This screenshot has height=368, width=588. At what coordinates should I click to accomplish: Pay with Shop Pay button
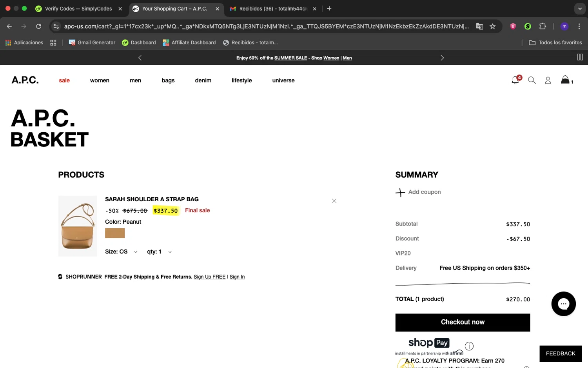click(x=428, y=342)
